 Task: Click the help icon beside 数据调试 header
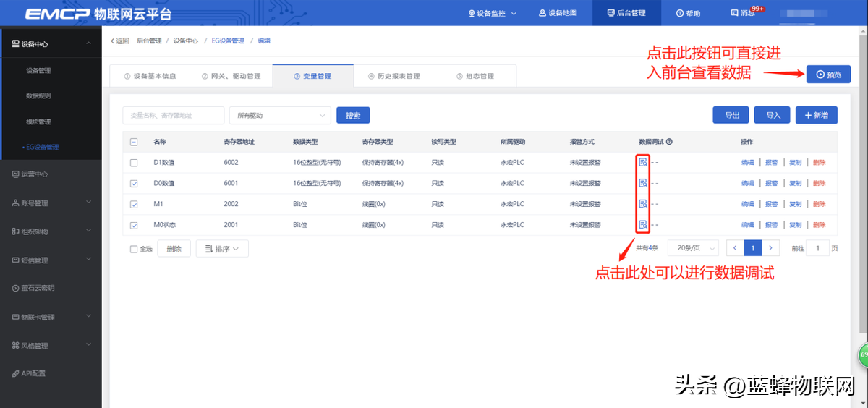(669, 142)
